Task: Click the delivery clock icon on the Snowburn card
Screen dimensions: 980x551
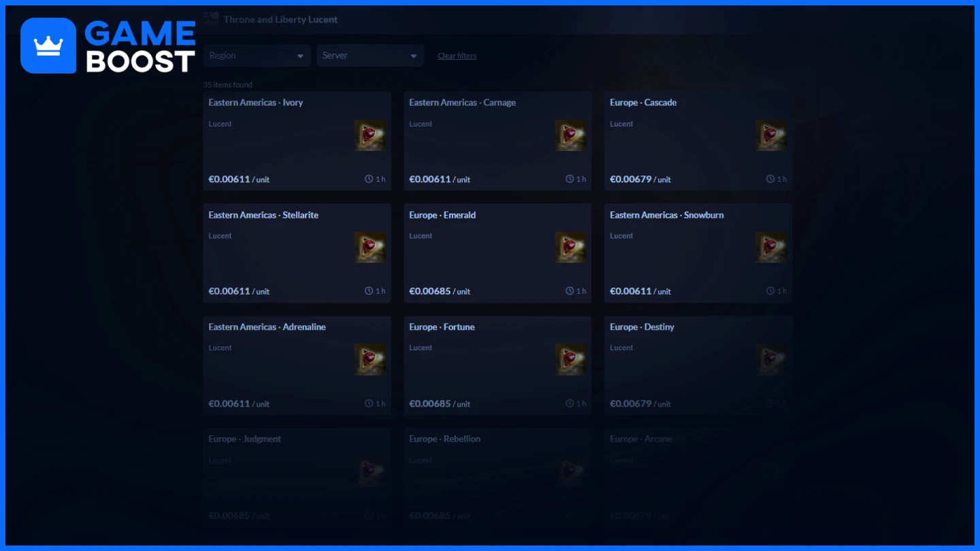Action: coord(770,291)
